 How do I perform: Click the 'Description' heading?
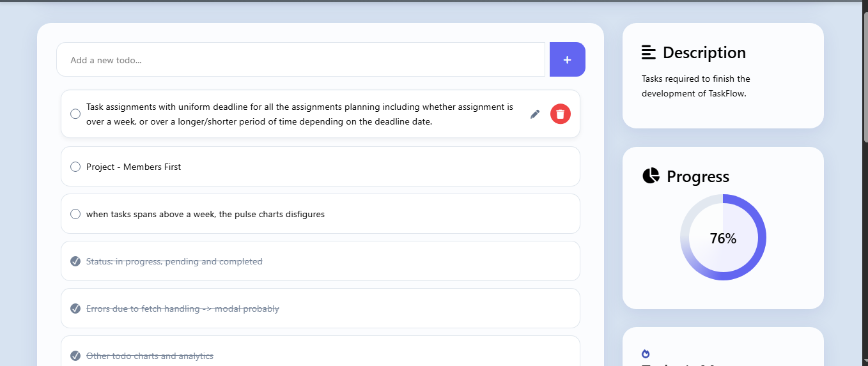pos(704,52)
